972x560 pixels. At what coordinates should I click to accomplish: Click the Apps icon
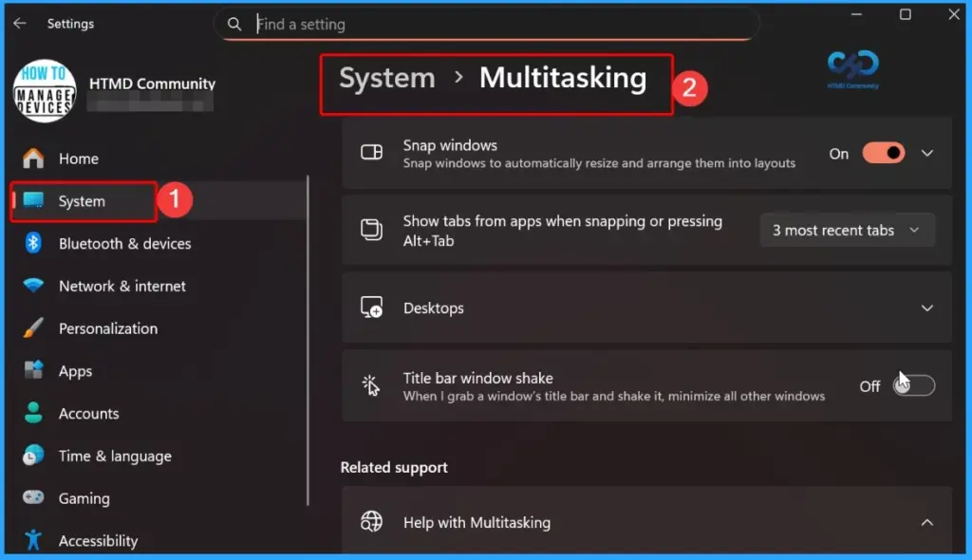coord(33,370)
